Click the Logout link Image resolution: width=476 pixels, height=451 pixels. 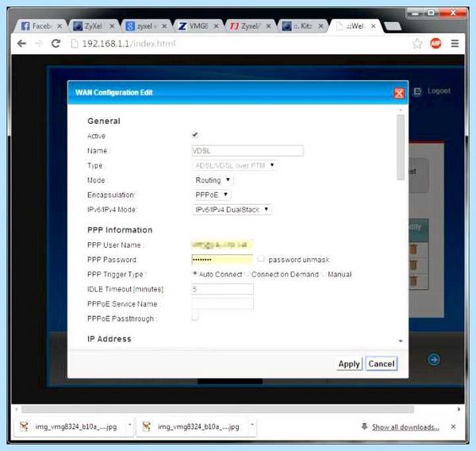click(x=439, y=91)
